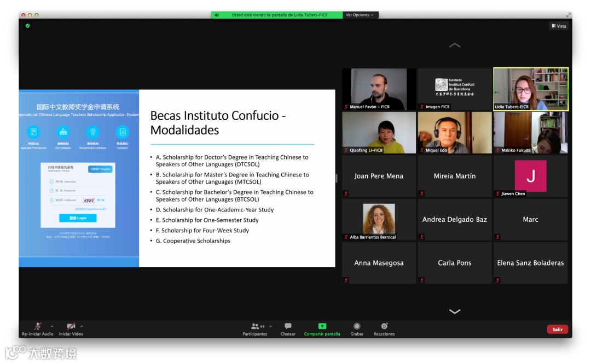Click the Register button in slide form

coord(100,169)
